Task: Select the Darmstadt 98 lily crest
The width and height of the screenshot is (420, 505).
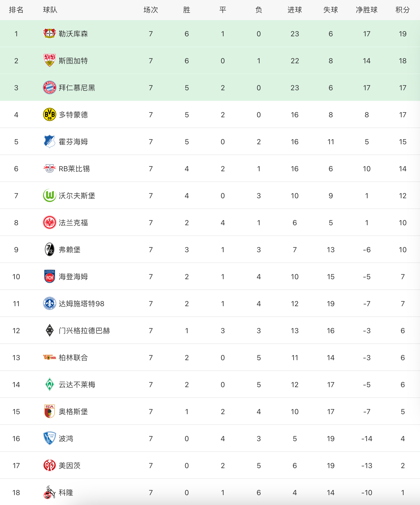Action: [49, 303]
